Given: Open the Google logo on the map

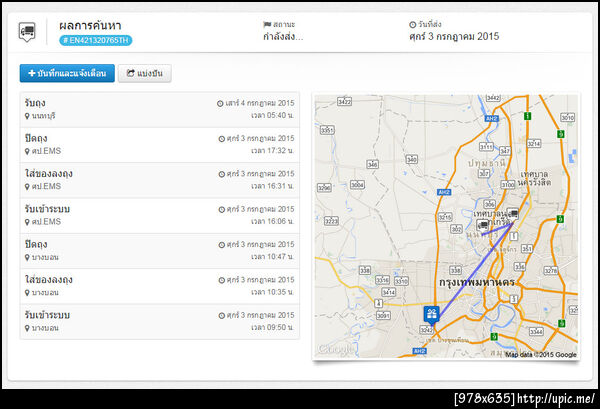Looking at the screenshot, I should (x=336, y=349).
